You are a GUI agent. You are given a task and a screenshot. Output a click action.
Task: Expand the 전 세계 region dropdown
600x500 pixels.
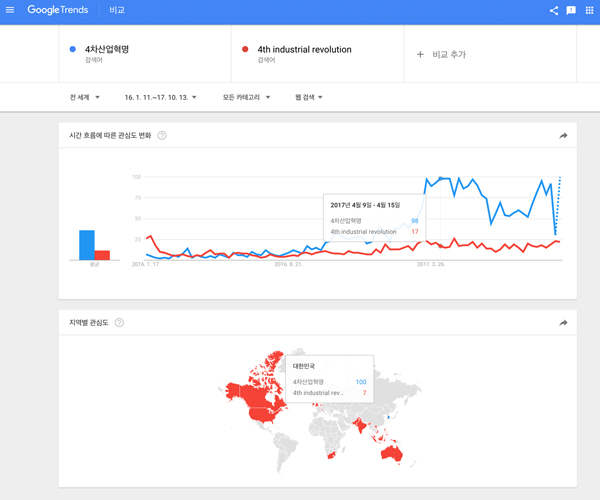click(85, 97)
